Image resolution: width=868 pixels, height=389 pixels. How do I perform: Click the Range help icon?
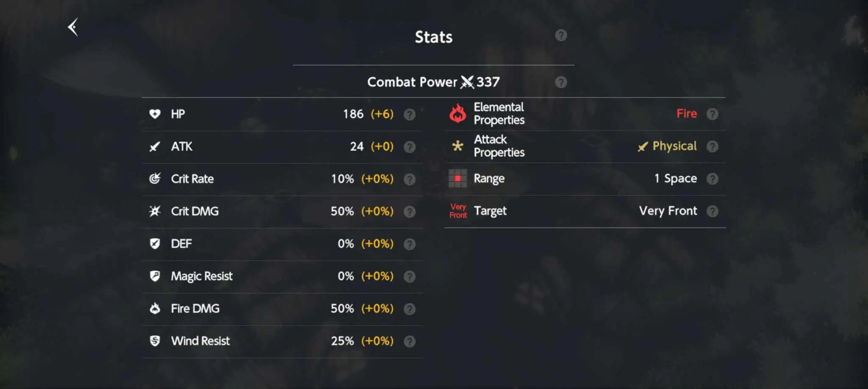pyautogui.click(x=712, y=179)
